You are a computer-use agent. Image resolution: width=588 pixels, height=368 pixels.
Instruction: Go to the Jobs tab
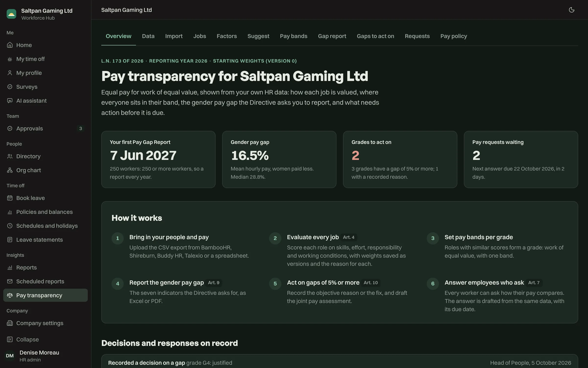tap(200, 36)
